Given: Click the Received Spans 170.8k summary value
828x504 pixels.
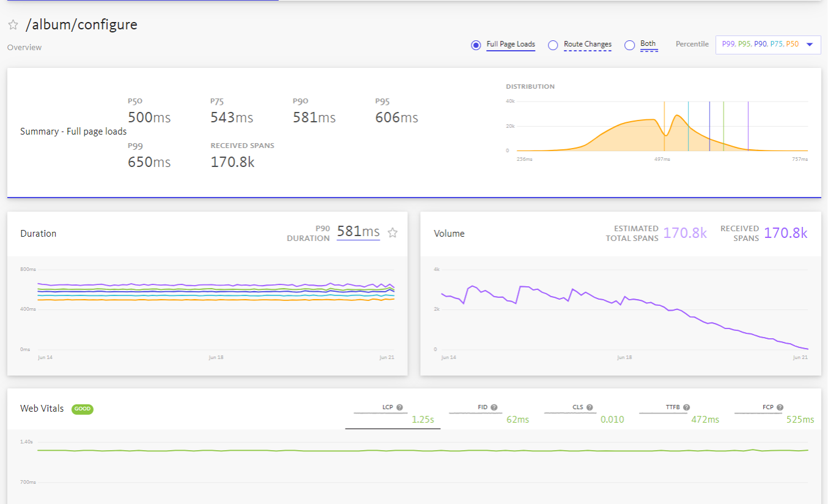Looking at the screenshot, I should (x=232, y=162).
